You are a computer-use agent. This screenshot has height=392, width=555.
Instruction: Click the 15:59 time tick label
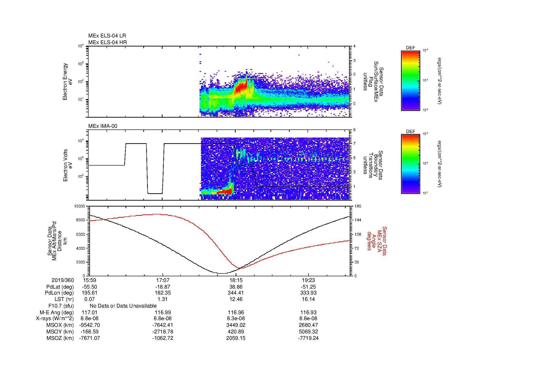click(89, 280)
